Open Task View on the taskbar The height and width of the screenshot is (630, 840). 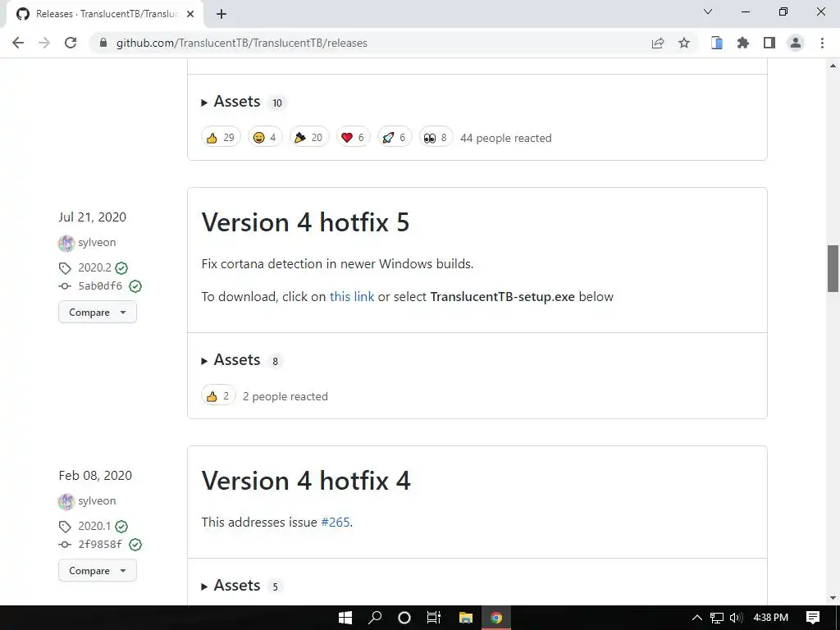[434, 618]
